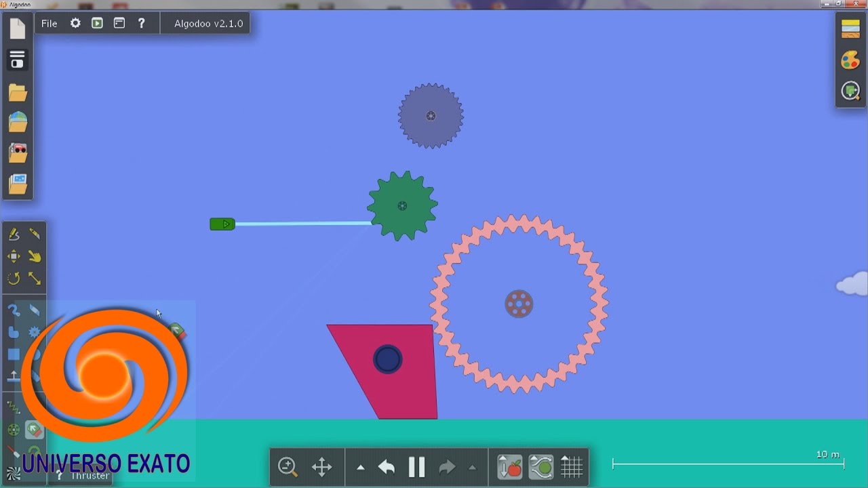
Task: Click the Algodoo v2.1.0 version label
Action: click(x=208, y=23)
